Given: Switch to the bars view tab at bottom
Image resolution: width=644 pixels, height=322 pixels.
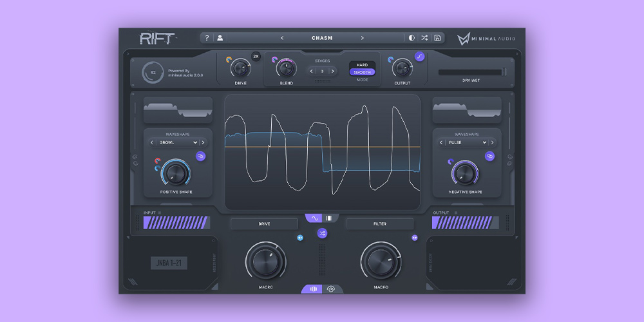Looking at the screenshot, I should 313,289.
